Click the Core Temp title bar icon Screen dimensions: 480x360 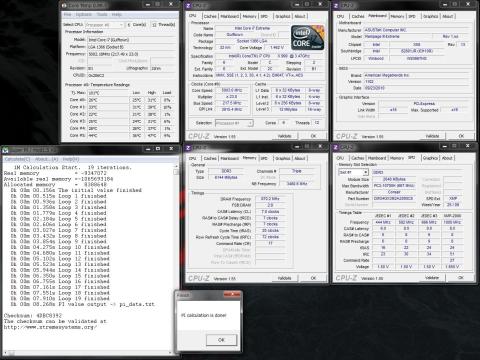point(64,5)
